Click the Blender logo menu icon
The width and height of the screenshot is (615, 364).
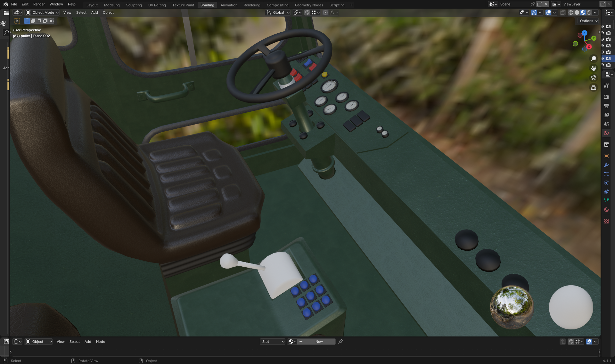[x=5, y=4]
